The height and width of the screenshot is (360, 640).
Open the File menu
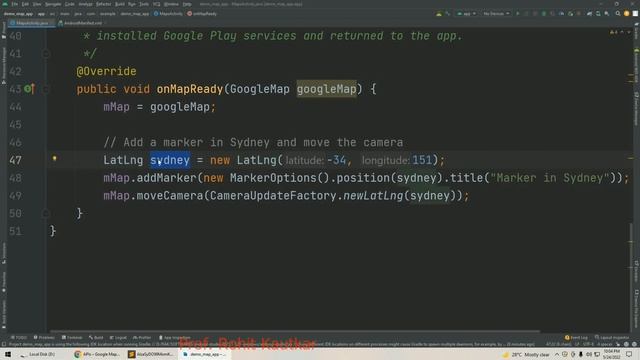(x=15, y=4)
